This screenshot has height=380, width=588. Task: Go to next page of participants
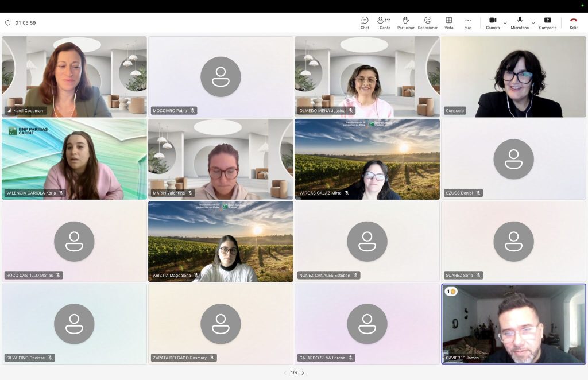click(x=303, y=373)
